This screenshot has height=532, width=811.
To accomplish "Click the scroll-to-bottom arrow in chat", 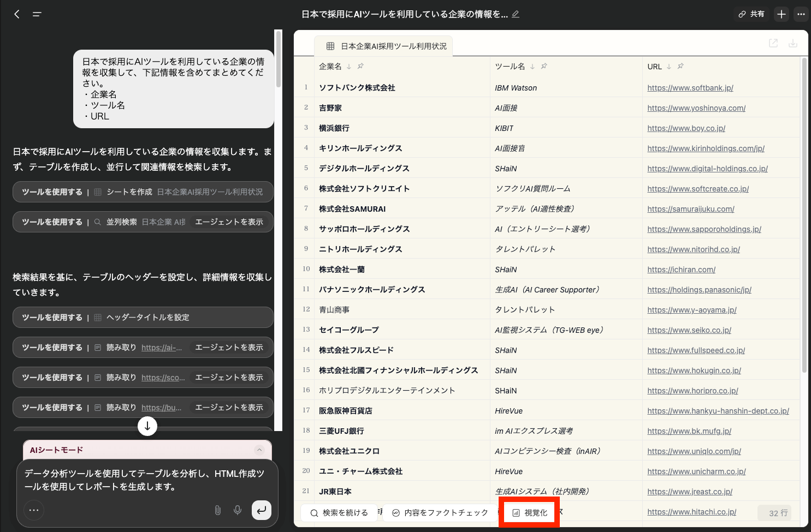I will 147,426.
